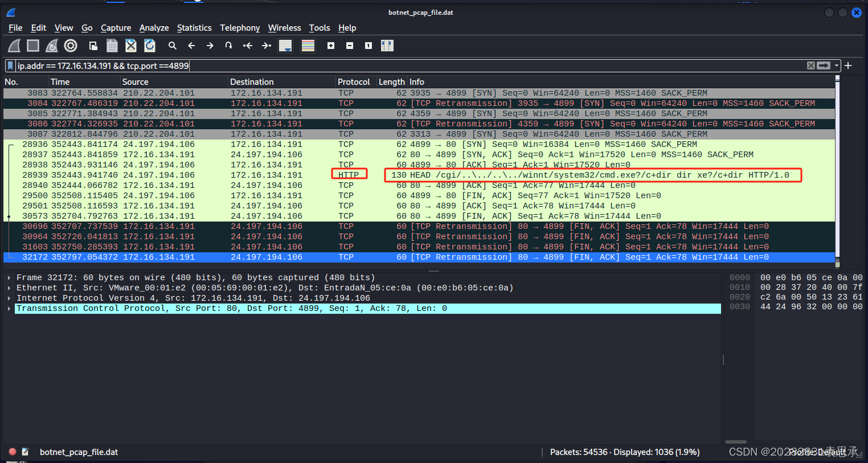Open the Go menu
This screenshot has width=868, height=463.
coord(87,28)
